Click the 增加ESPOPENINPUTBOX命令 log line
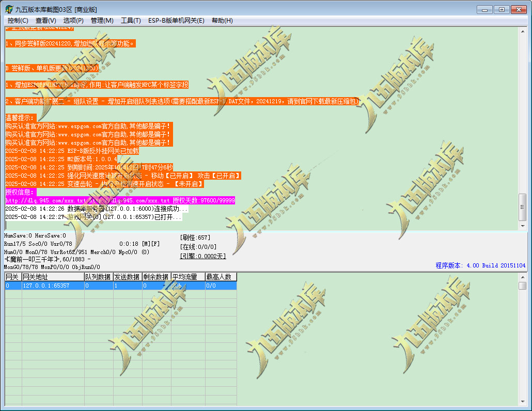The image size is (532, 411). [97, 85]
